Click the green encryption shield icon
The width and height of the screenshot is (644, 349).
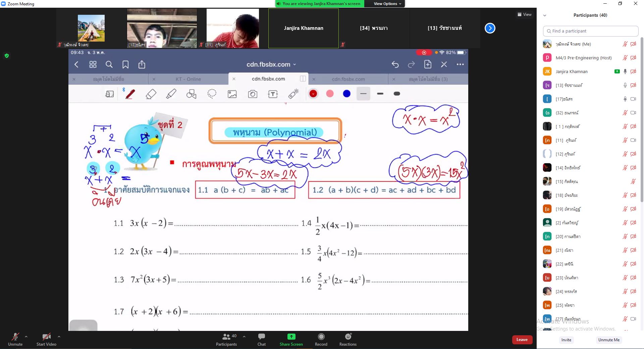6,56
